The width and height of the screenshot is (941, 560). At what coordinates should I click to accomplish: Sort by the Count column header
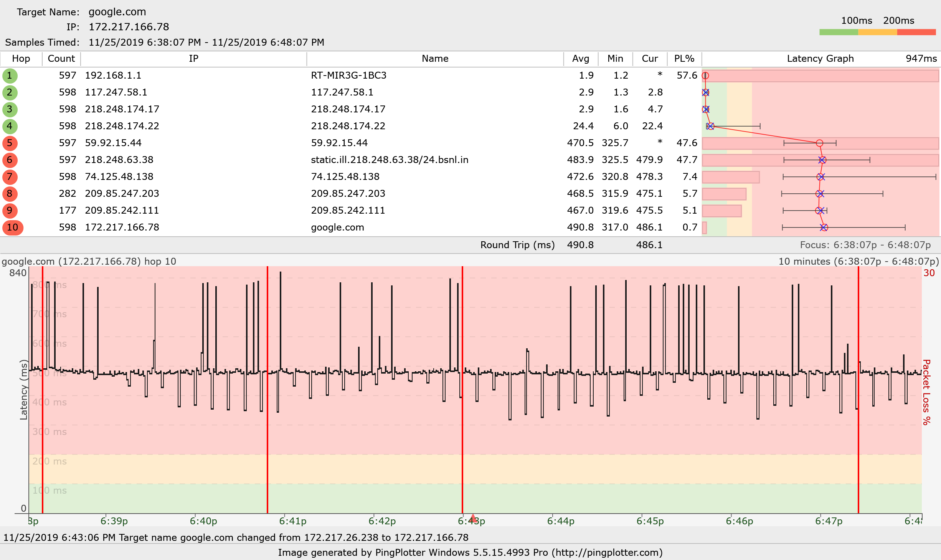coord(61,59)
